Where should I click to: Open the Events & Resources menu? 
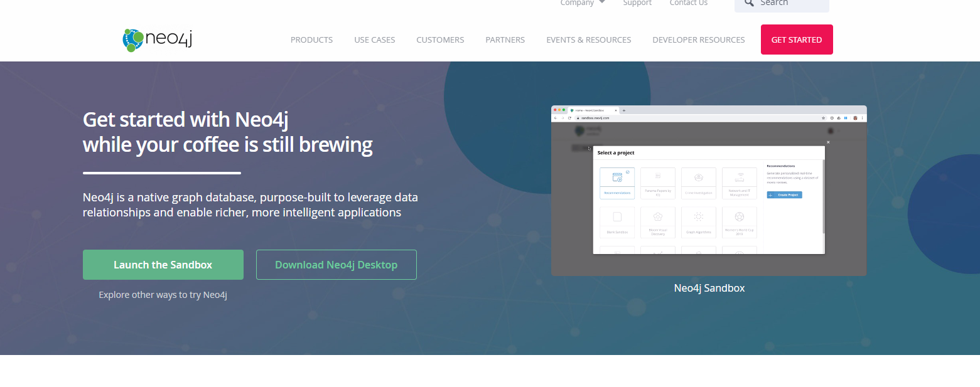coord(589,40)
